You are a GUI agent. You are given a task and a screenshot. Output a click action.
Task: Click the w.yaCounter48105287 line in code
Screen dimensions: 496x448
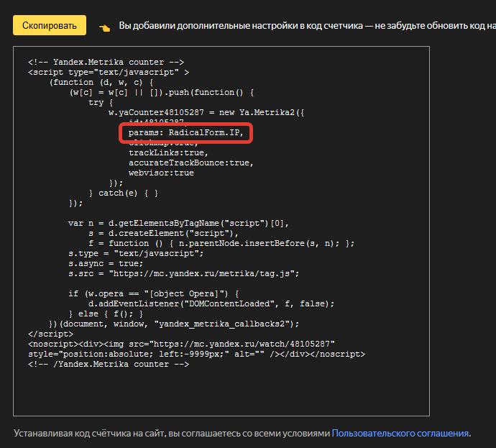pos(206,113)
